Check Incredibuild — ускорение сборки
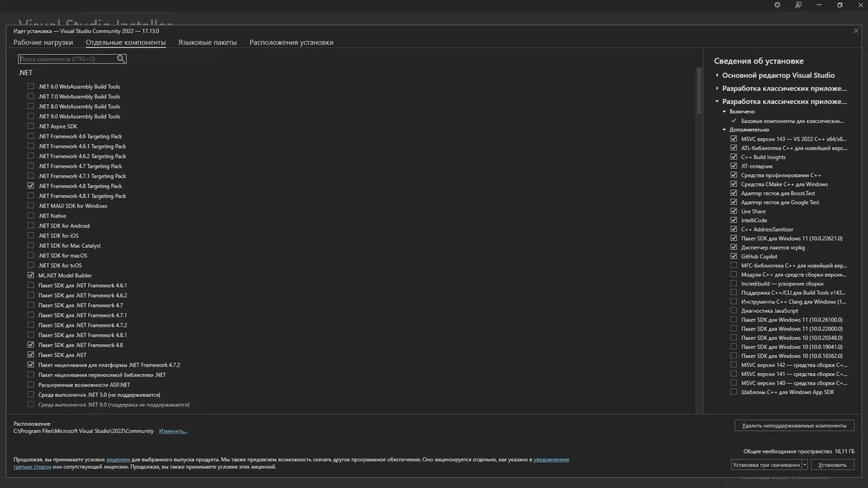 coord(733,283)
